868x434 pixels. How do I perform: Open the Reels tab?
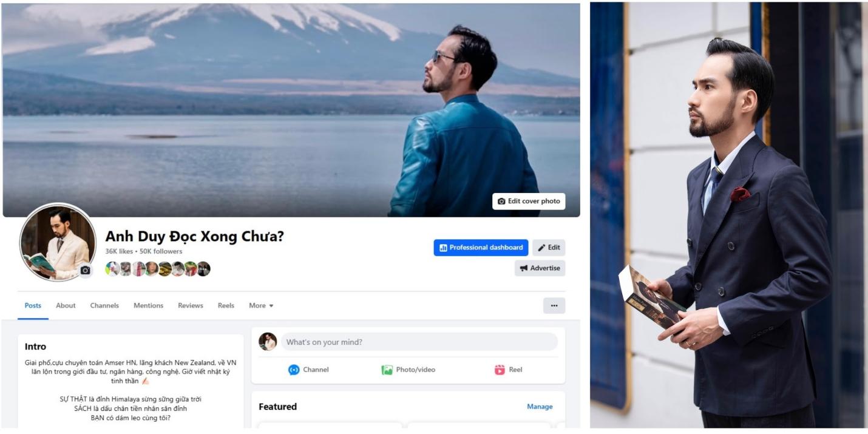coord(226,305)
